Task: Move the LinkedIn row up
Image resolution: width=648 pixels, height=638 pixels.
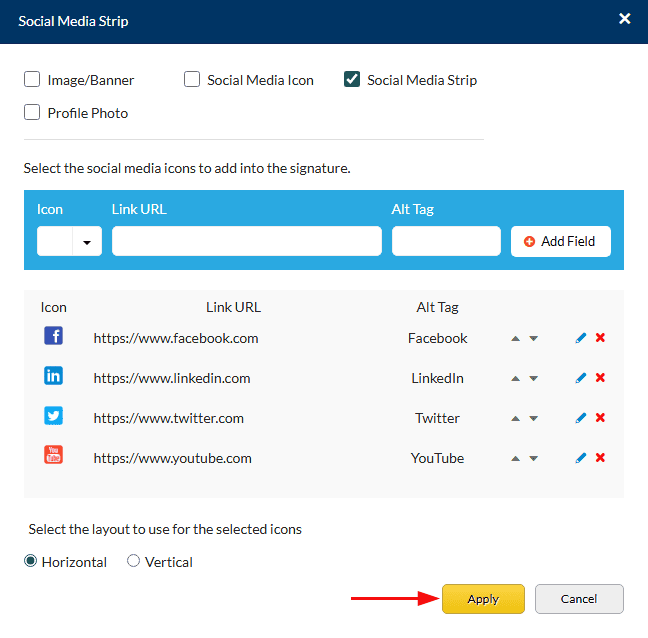Action: [515, 379]
